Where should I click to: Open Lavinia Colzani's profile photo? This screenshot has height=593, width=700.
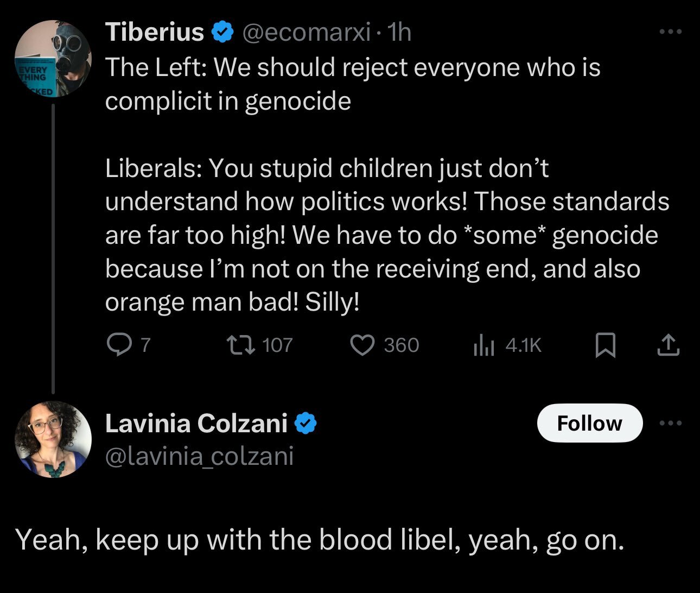click(53, 439)
